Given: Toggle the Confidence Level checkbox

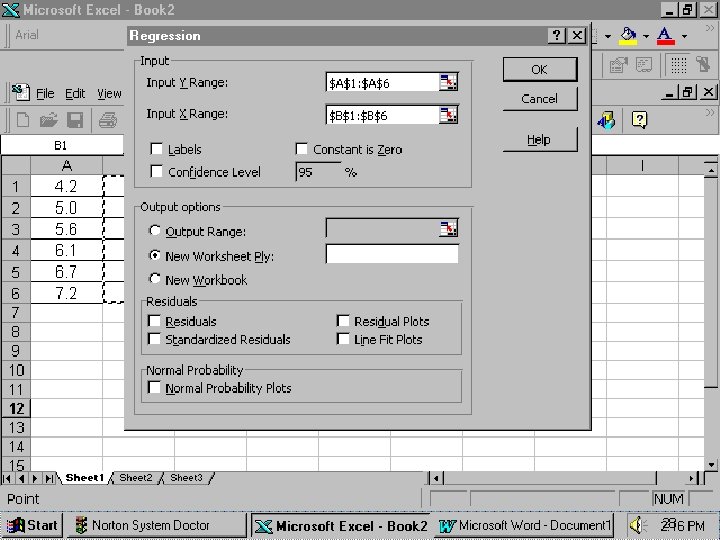Looking at the screenshot, I should click(157, 171).
